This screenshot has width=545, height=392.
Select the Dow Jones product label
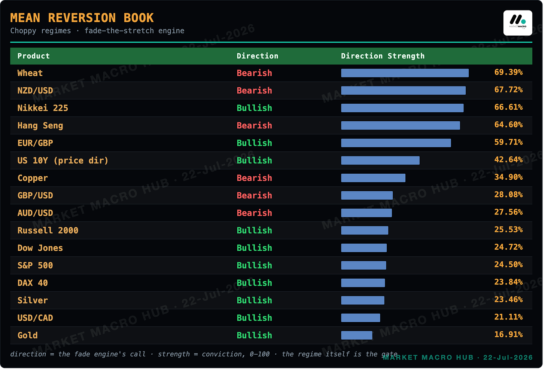coord(40,248)
